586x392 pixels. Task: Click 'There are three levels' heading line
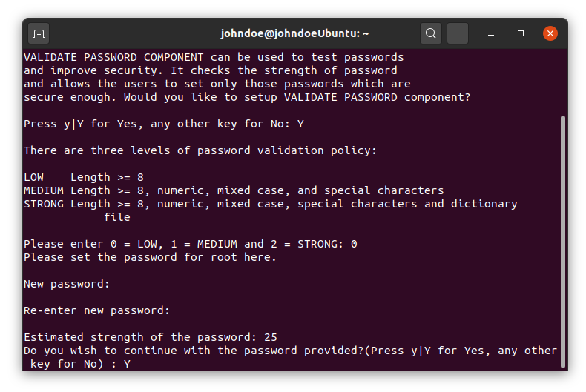(x=200, y=150)
